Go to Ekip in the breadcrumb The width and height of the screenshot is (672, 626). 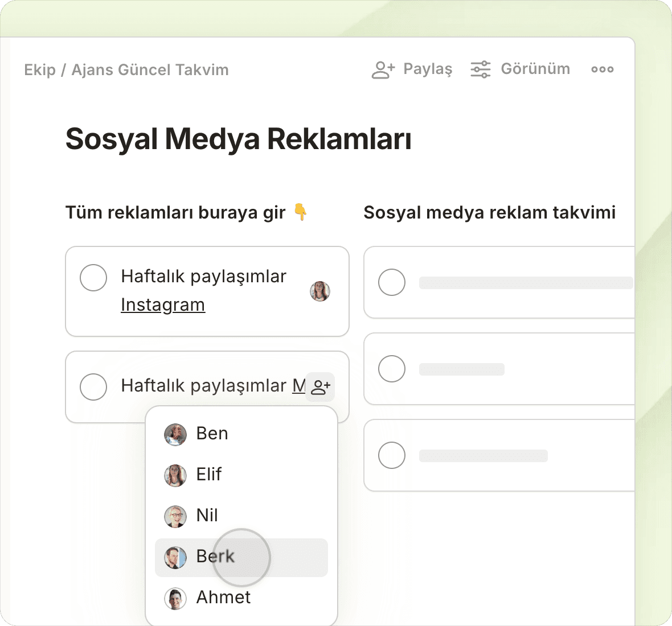(40, 70)
